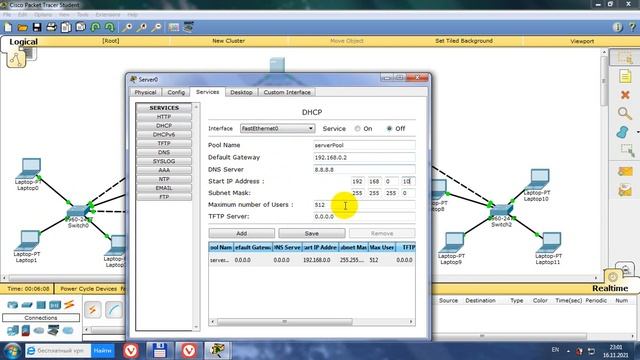Expand the draw tool arrow in right panel
640x360 pixels.
pyautogui.click(x=638, y=132)
